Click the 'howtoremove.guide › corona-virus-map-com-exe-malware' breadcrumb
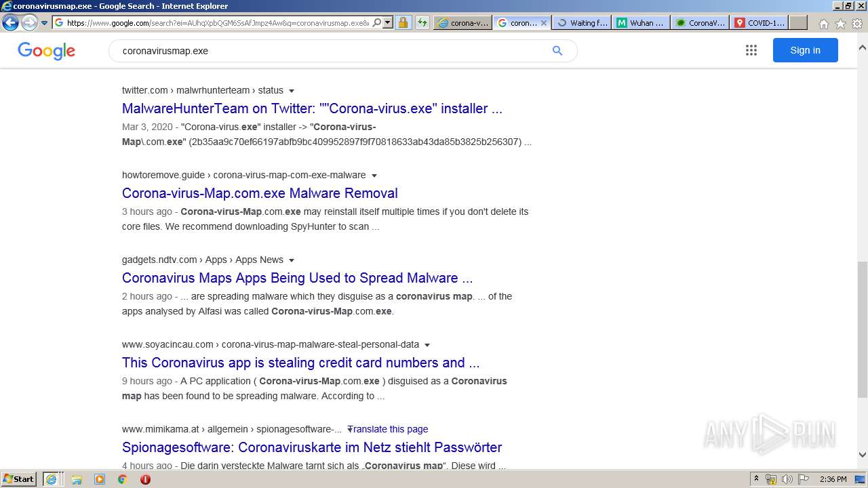The width and height of the screenshot is (868, 488). click(244, 175)
